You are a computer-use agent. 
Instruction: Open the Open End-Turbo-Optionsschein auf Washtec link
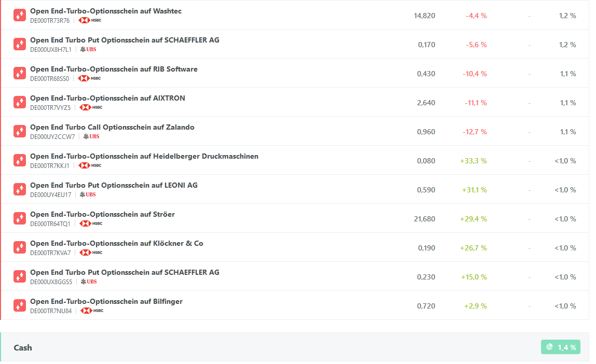106,11
